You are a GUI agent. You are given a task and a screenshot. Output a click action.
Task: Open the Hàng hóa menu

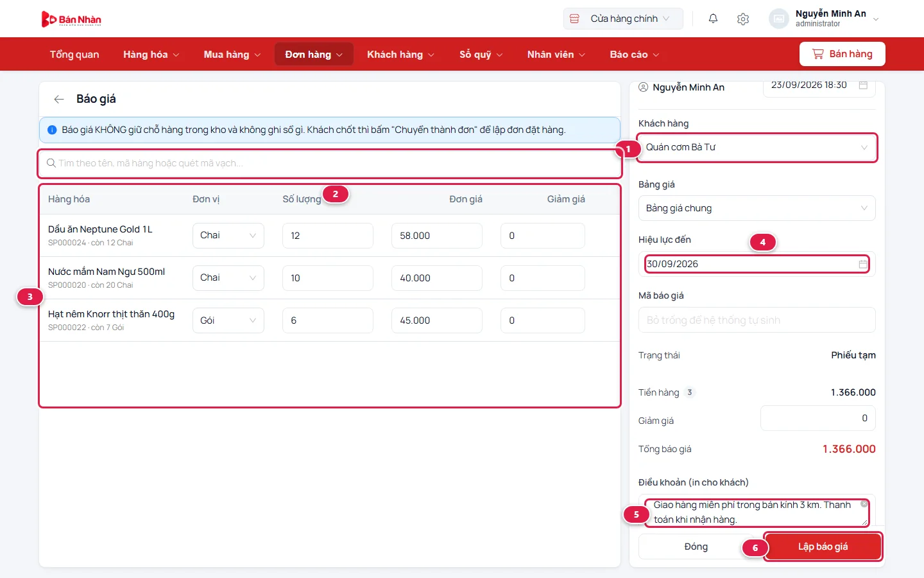(x=151, y=55)
